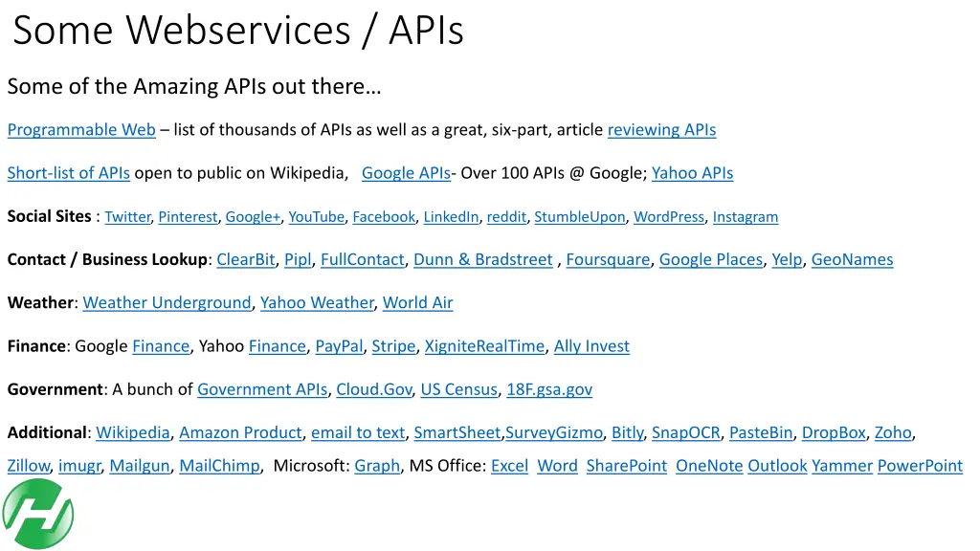This screenshot has height=551, width=980.
Task: Open the reviewing APIs article link
Action: 661,130
